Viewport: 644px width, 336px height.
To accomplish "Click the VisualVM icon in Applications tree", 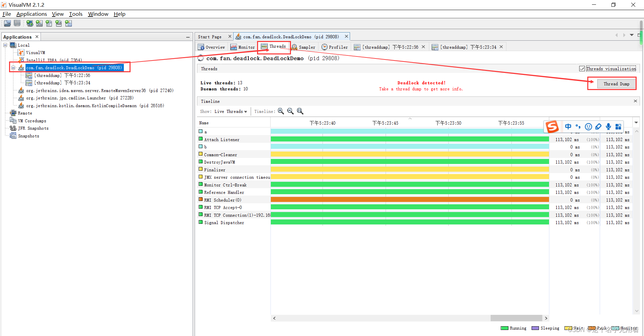I will pos(21,52).
